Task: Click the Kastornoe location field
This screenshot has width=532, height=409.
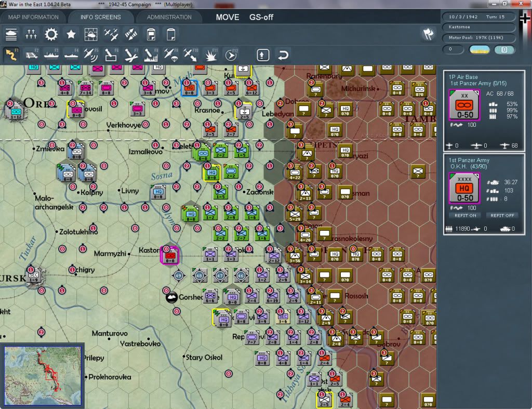Action: coord(478,27)
